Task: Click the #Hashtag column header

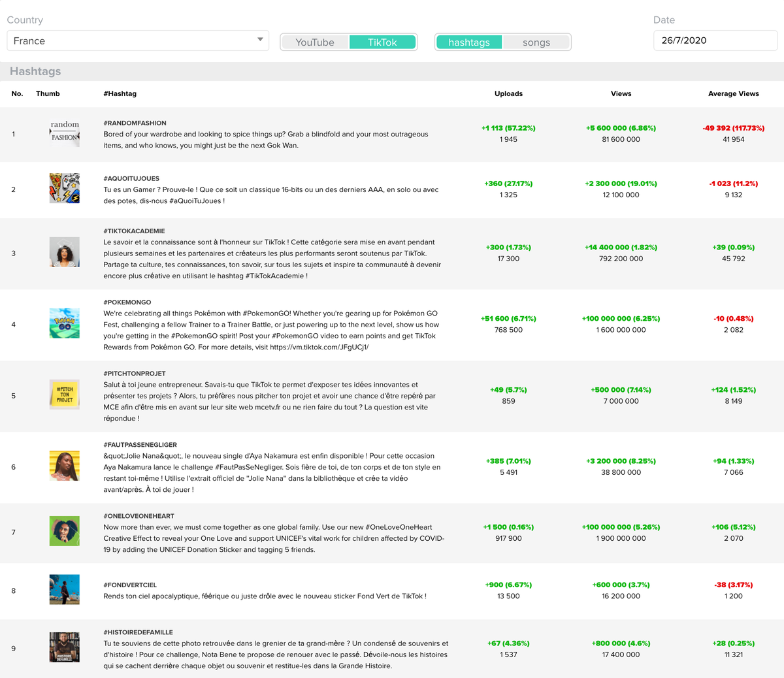Action: point(120,93)
